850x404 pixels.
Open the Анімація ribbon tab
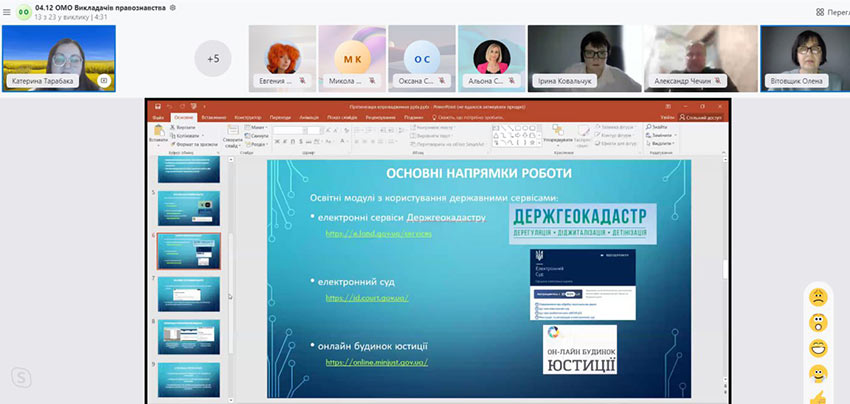[312, 117]
